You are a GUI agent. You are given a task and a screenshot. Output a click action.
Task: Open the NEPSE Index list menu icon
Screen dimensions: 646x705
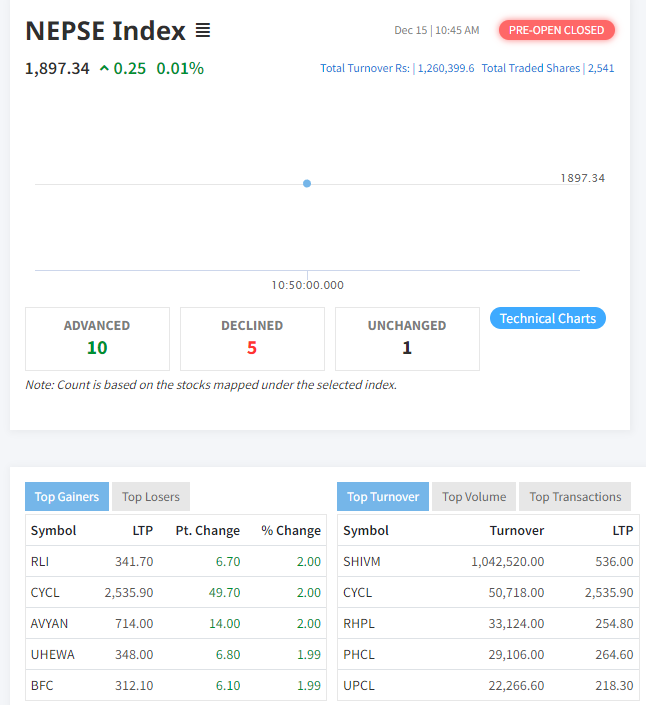point(203,31)
